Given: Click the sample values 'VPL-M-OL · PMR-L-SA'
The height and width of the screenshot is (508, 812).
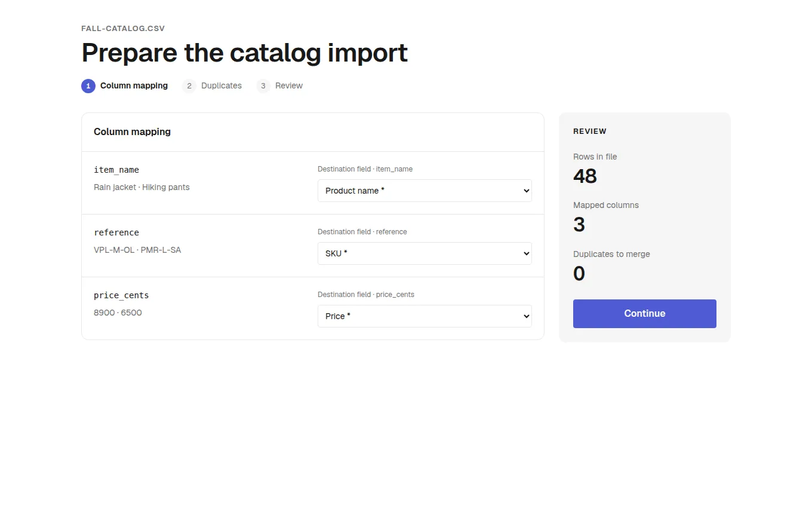Looking at the screenshot, I should pyautogui.click(x=137, y=250).
